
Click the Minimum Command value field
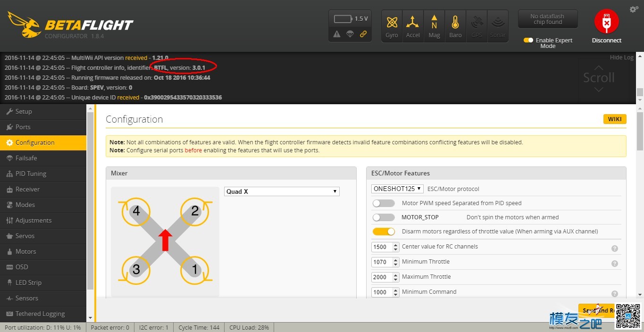[x=385, y=292]
